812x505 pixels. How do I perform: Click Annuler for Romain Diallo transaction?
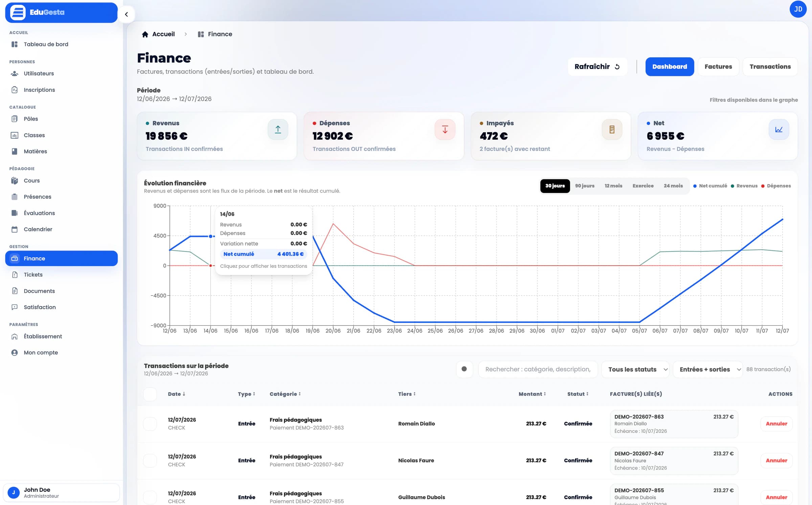pos(776,424)
